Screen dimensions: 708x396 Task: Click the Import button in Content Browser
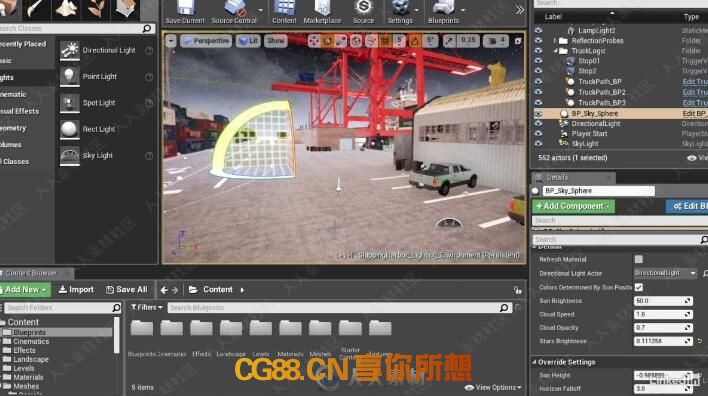(76, 290)
